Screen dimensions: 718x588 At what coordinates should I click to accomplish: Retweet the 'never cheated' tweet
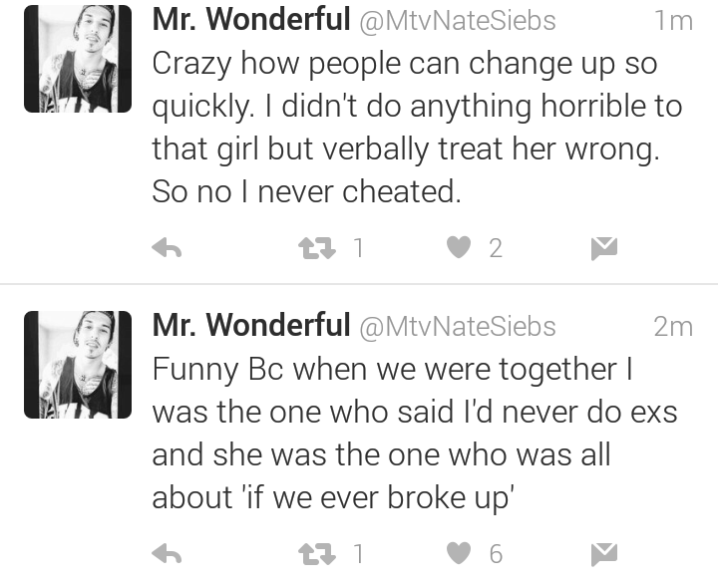point(317,248)
